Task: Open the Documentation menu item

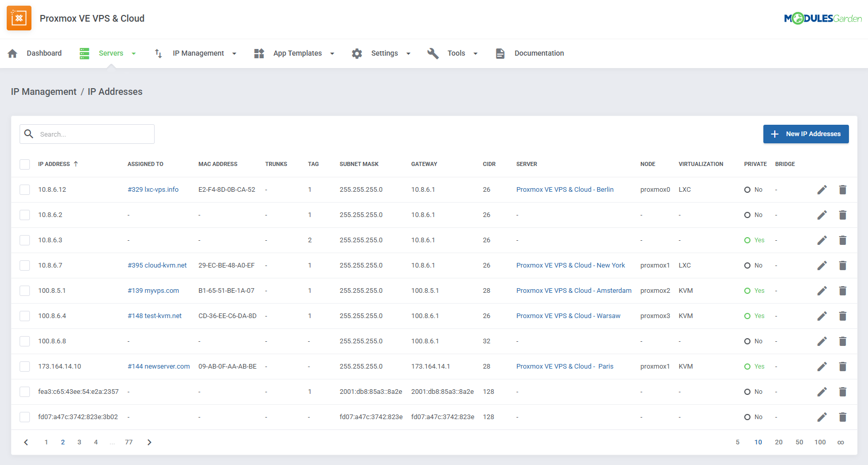Action: (539, 53)
